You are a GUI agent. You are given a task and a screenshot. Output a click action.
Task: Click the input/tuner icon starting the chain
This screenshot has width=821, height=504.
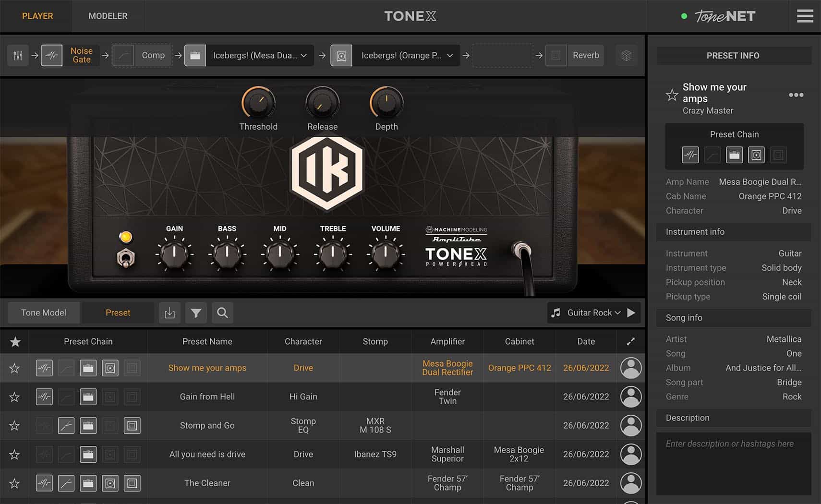coord(18,55)
